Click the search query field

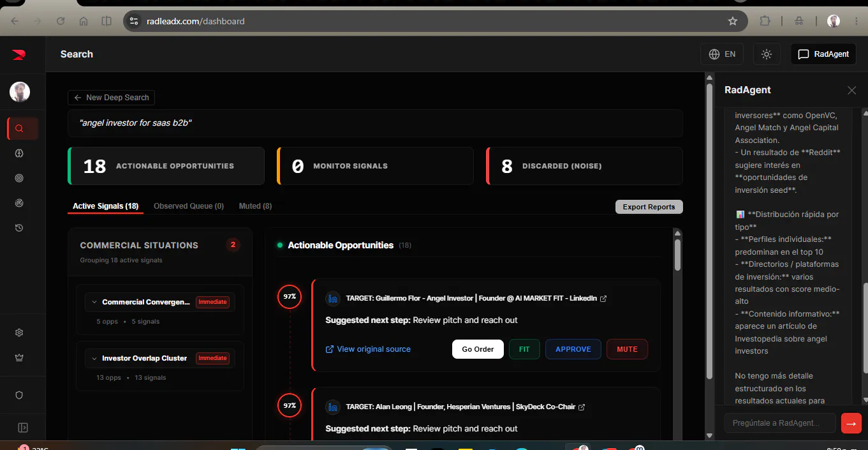(x=375, y=123)
